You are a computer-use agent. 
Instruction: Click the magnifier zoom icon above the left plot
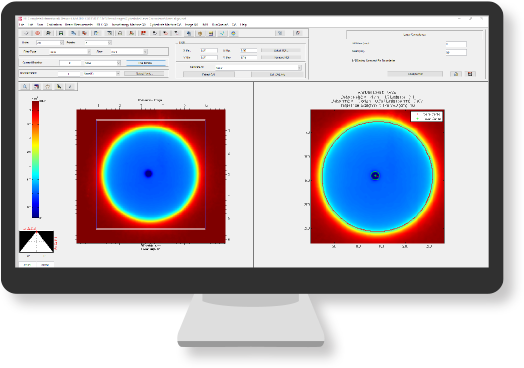(x=25, y=87)
